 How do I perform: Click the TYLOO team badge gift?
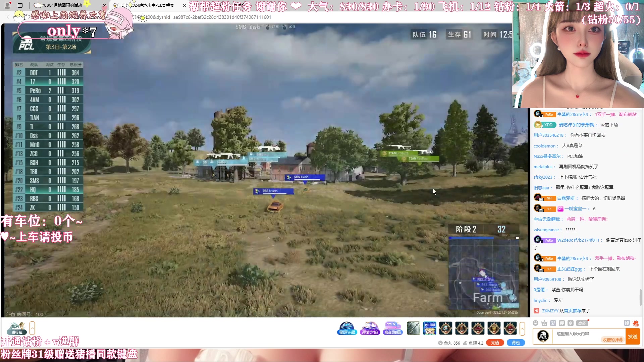(x=510, y=328)
